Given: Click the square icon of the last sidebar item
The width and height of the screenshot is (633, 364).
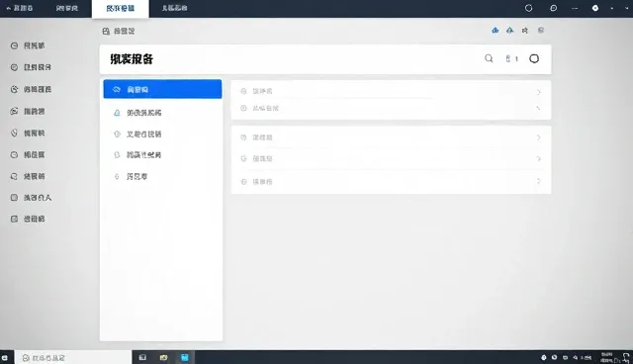Looking at the screenshot, I should tap(14, 219).
